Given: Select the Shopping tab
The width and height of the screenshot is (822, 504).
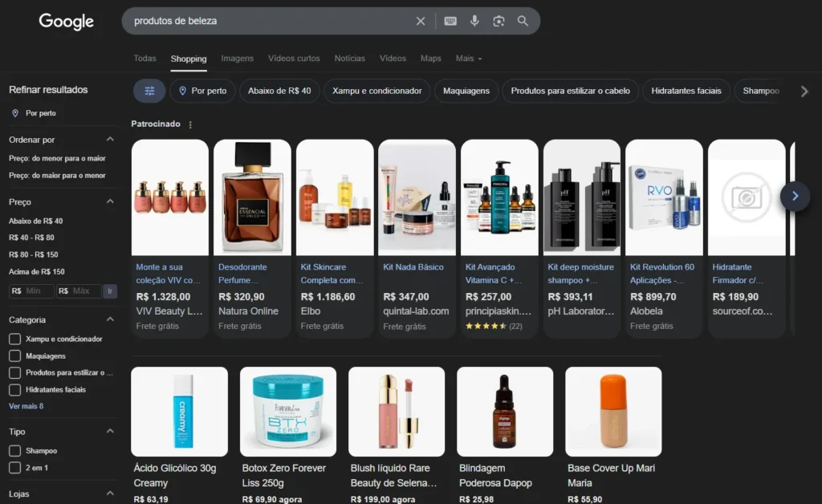Looking at the screenshot, I should [189, 59].
